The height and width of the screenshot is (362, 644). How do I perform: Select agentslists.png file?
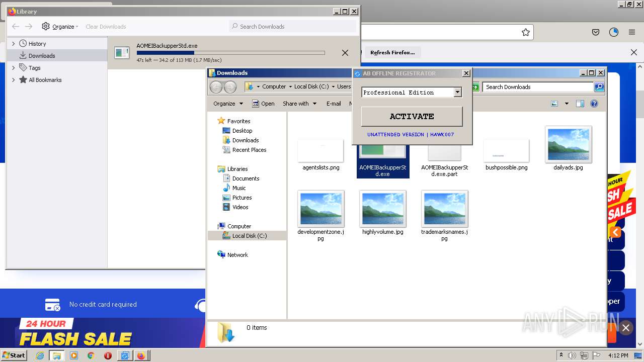click(x=320, y=155)
